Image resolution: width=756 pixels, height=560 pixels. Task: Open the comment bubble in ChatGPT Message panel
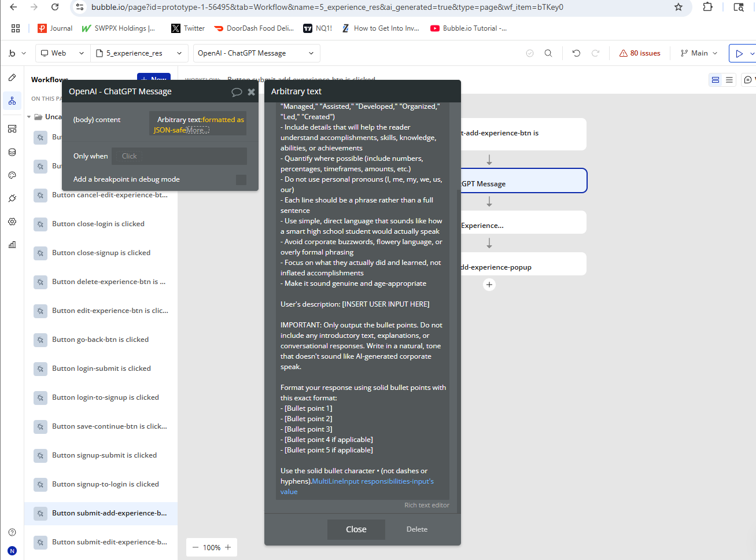coord(237,92)
